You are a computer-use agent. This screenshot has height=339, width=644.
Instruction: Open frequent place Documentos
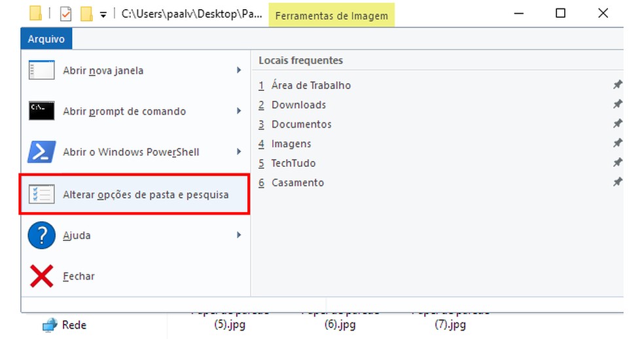click(x=302, y=124)
